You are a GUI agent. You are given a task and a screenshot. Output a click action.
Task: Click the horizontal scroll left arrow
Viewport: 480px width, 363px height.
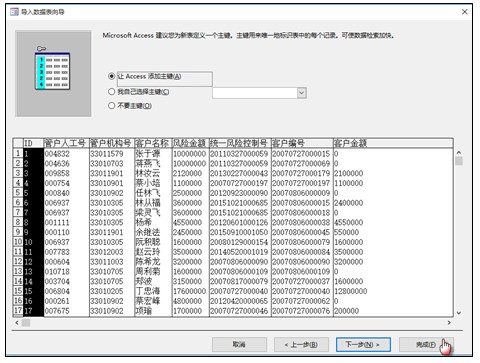(17, 323)
